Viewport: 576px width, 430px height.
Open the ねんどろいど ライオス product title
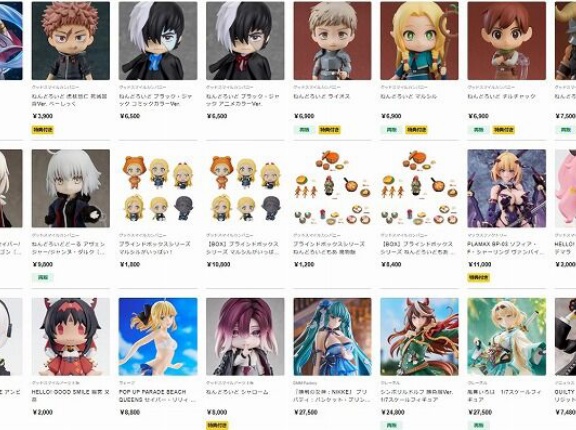pyautogui.click(x=321, y=97)
